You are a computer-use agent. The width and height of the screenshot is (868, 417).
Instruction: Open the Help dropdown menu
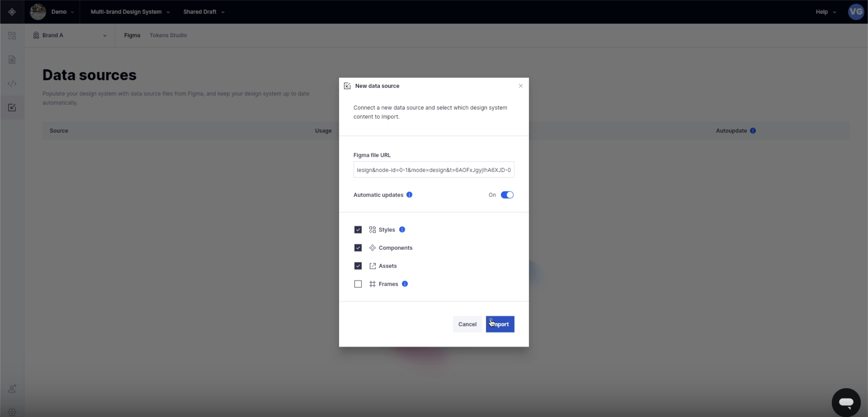[x=825, y=12]
